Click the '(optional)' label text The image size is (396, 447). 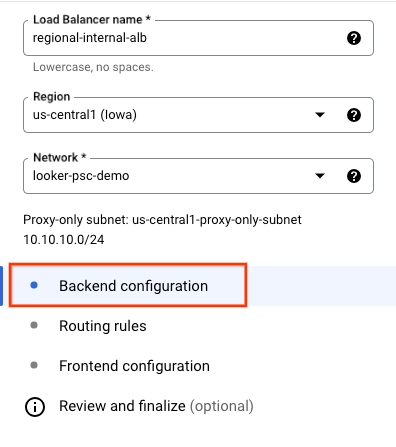(x=222, y=406)
